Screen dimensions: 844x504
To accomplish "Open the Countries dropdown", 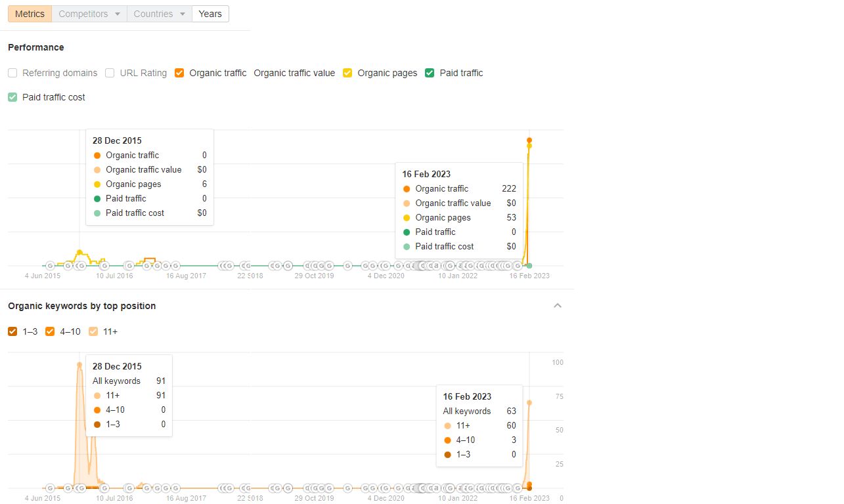I will (x=160, y=14).
